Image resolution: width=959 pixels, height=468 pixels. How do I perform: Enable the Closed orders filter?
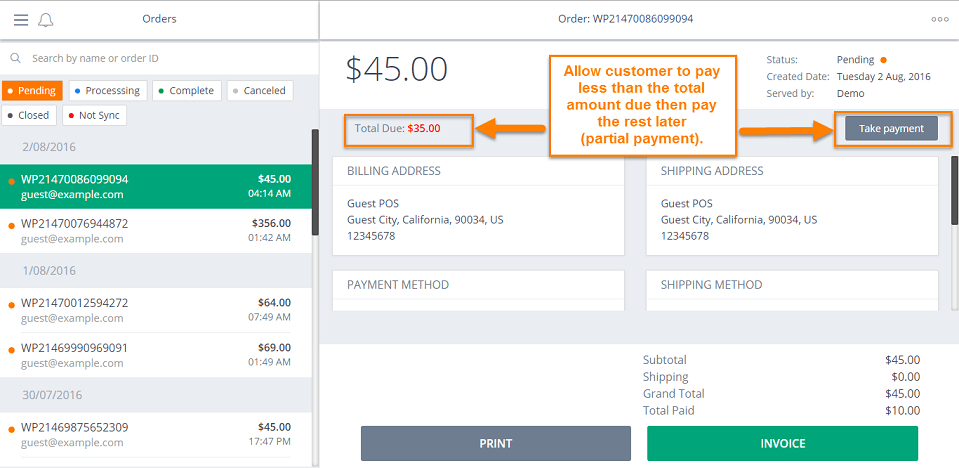[x=28, y=115]
